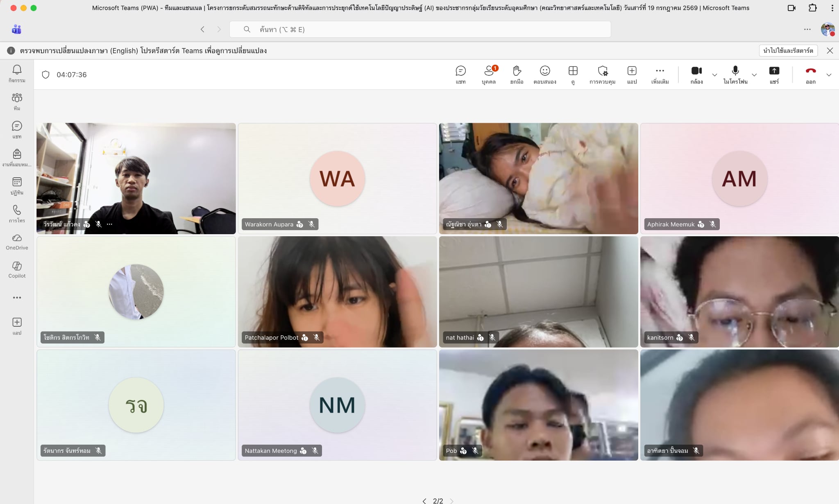Image resolution: width=839 pixels, height=504 pixels.
Task: Go to the previous participants page
Action: click(424, 501)
